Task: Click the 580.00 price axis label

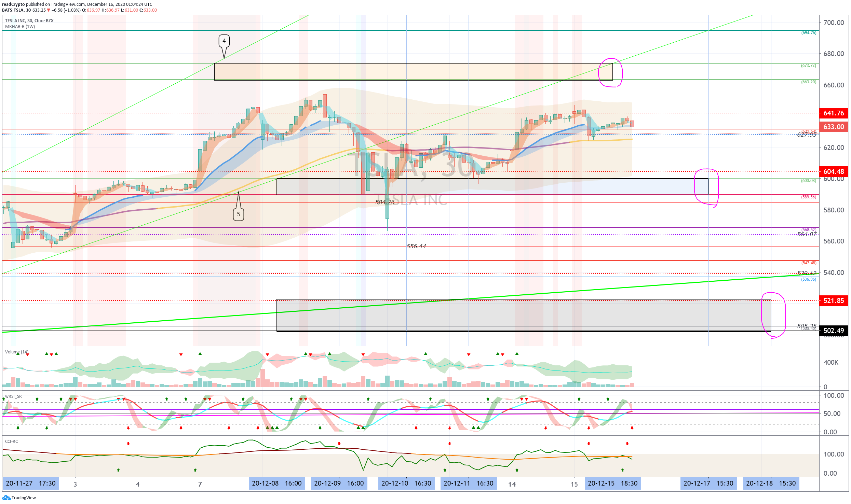Action: coord(834,210)
